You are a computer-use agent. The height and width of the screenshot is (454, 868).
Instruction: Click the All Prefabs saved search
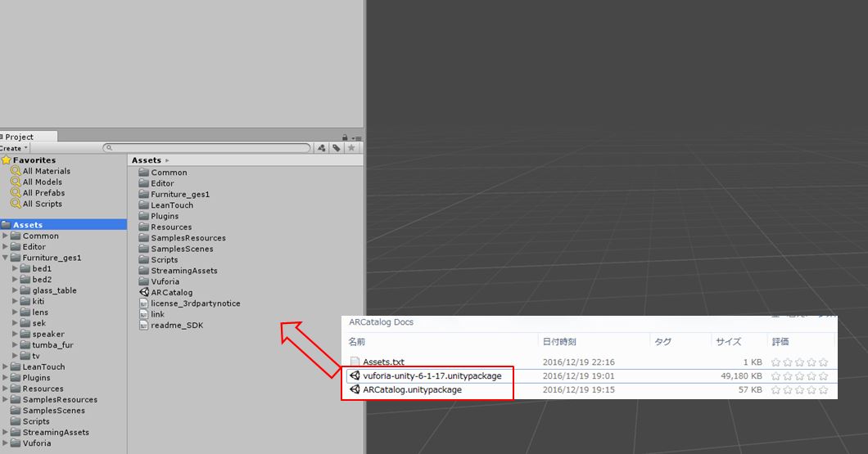coord(38,193)
